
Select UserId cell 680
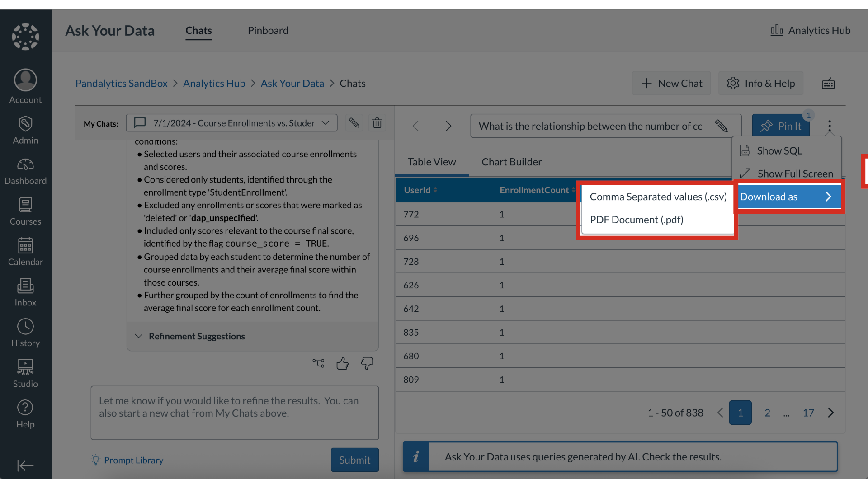click(411, 356)
